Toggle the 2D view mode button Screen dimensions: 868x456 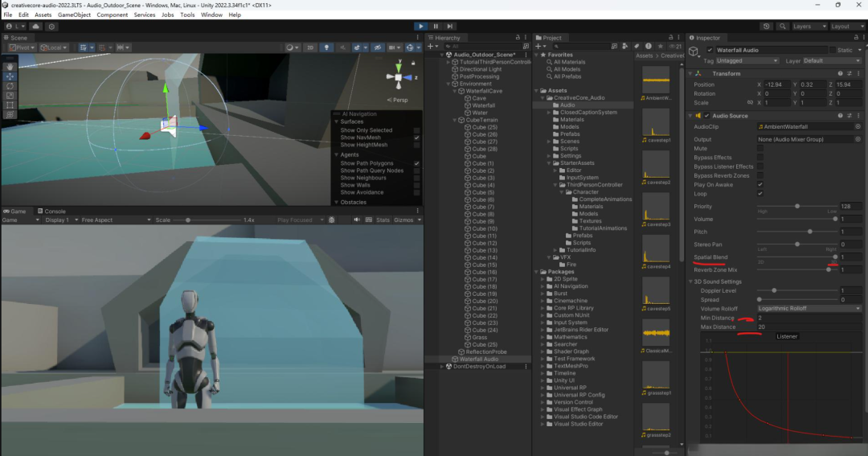point(309,47)
